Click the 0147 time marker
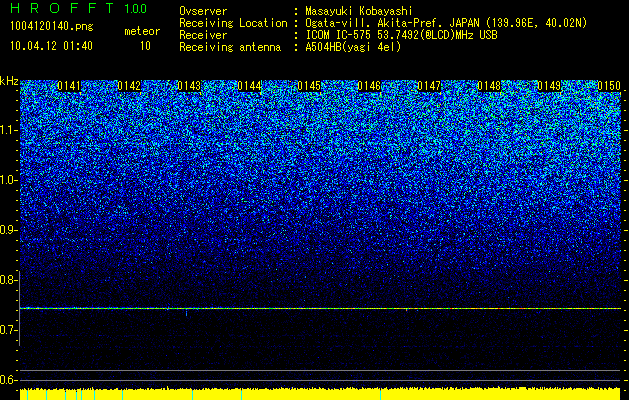The width and height of the screenshot is (629, 400). (429, 86)
